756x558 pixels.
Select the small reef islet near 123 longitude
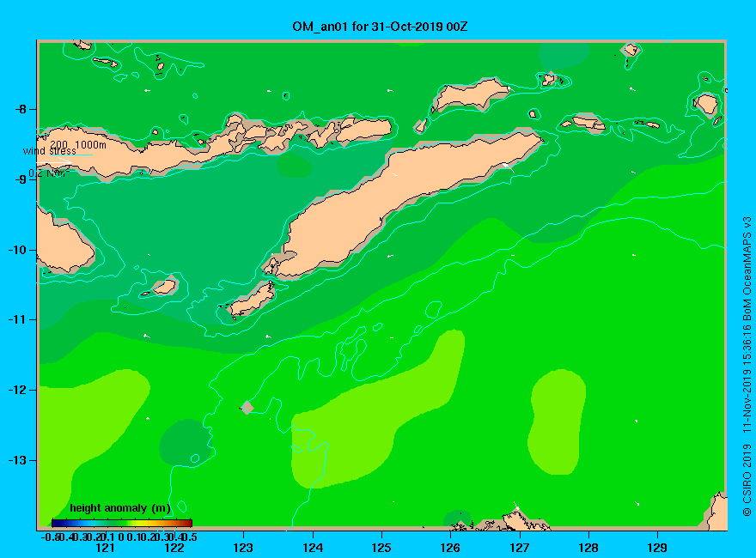click(x=247, y=408)
